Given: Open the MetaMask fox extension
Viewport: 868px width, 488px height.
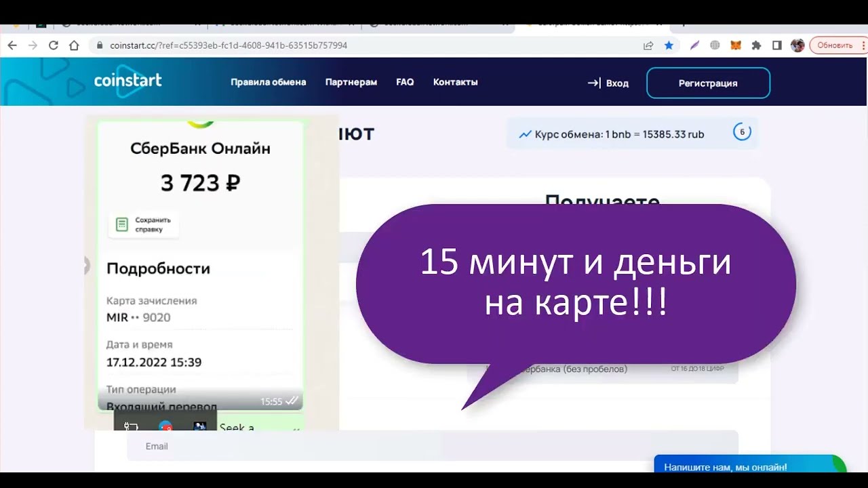Looking at the screenshot, I should click(x=736, y=45).
